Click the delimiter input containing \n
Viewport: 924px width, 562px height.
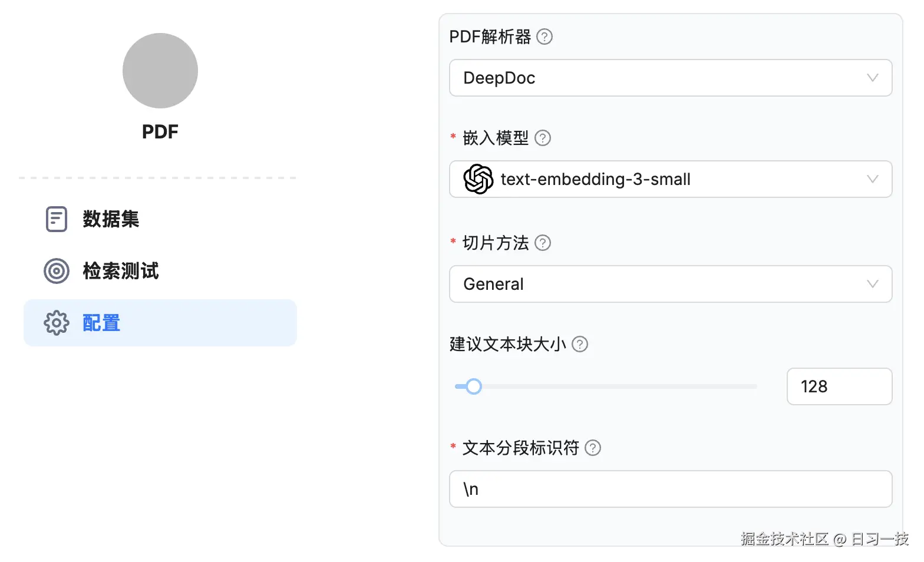point(670,489)
